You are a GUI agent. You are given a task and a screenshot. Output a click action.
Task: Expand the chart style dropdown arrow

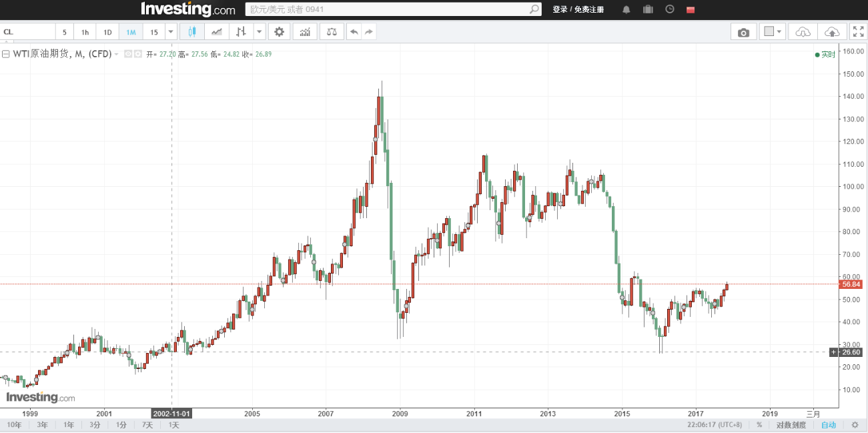pyautogui.click(x=260, y=32)
